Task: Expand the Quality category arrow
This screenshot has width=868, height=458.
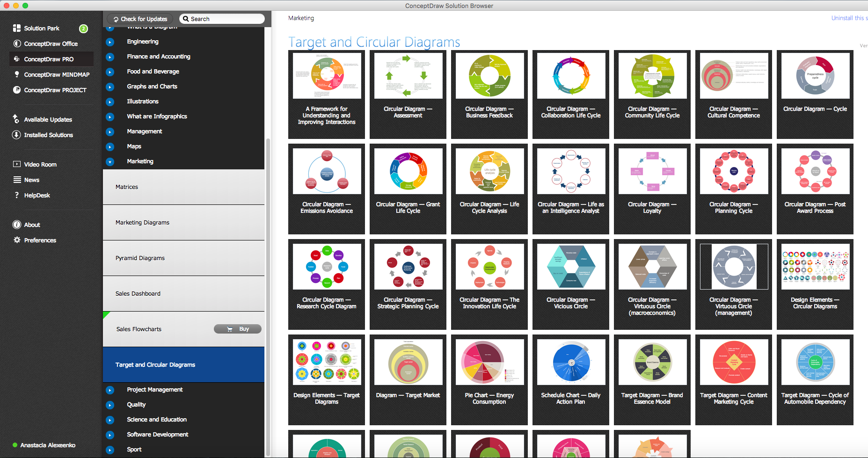Action: coord(110,405)
